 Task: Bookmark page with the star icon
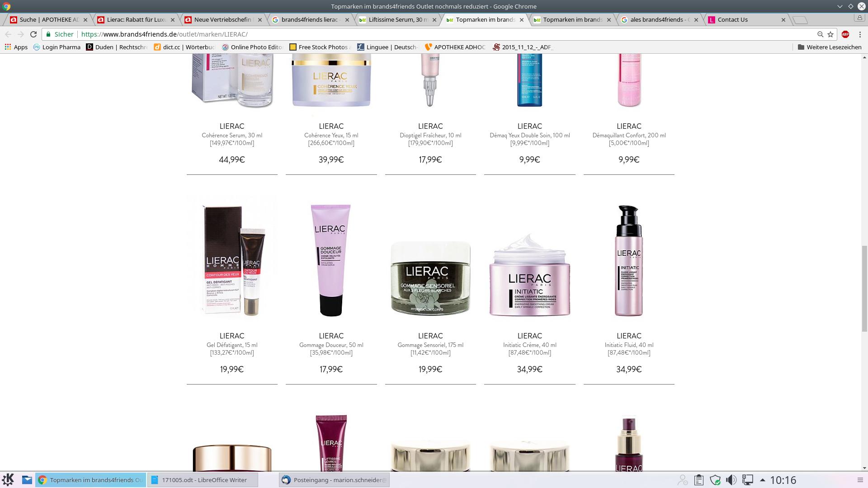pyautogui.click(x=830, y=34)
